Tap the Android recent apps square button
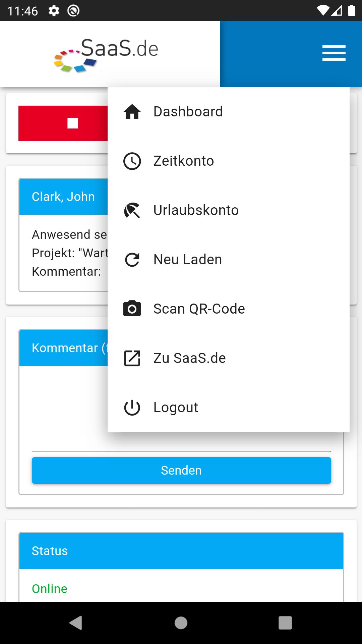The height and width of the screenshot is (644, 362). (x=285, y=623)
